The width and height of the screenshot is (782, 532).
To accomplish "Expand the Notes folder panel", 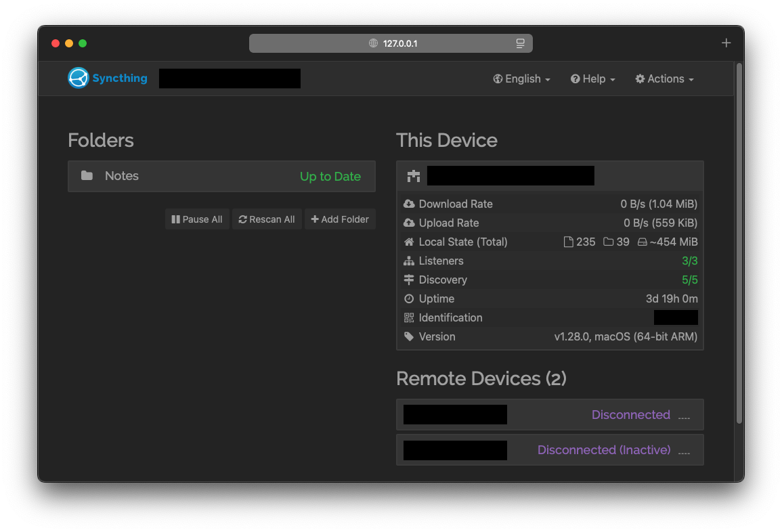I will tap(221, 176).
